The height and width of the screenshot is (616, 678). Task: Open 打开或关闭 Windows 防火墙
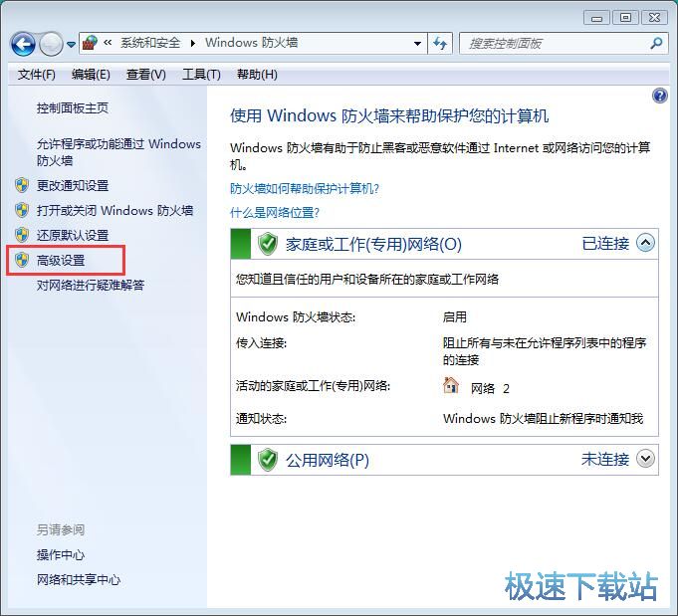click(114, 211)
